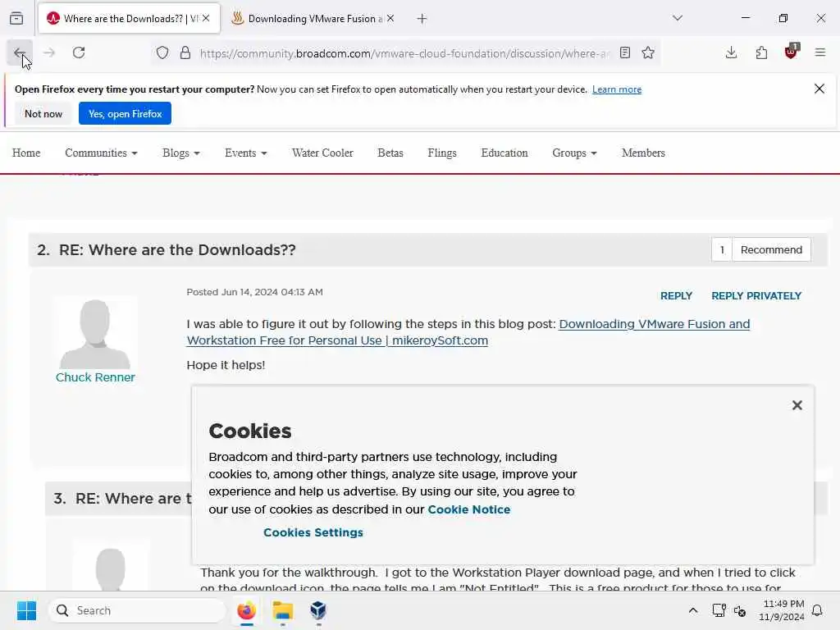Image resolution: width=840 pixels, height=630 pixels.
Task: Open Betas nav item
Action: click(390, 153)
